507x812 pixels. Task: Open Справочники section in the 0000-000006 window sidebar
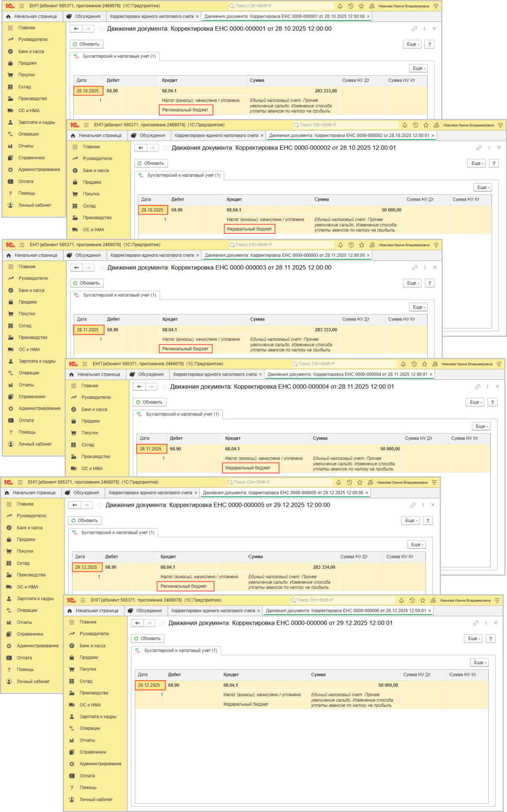click(x=93, y=752)
